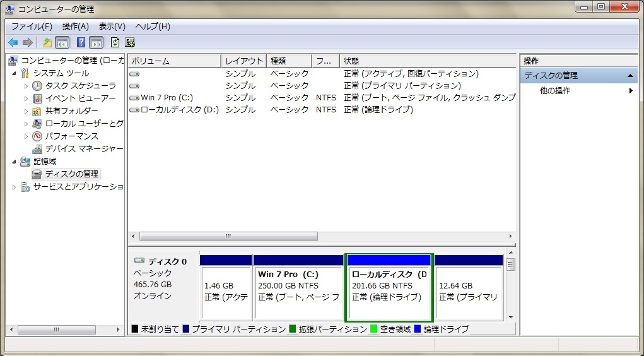Screen dimensions: 644x356
Task: Open the 操作(A) menu
Action: point(76,27)
